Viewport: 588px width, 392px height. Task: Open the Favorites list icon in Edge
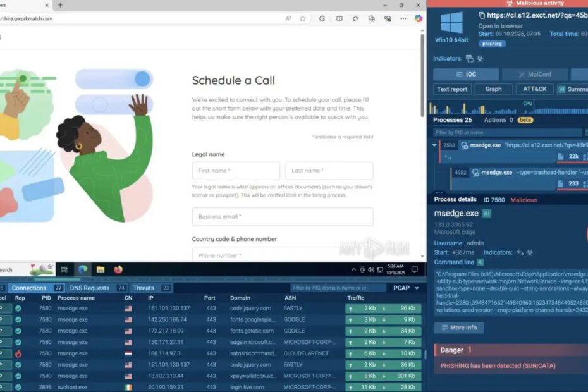355,18
